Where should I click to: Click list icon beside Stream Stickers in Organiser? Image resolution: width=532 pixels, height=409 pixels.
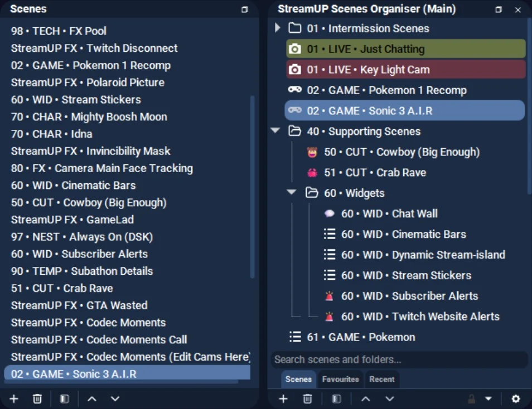pyautogui.click(x=330, y=275)
